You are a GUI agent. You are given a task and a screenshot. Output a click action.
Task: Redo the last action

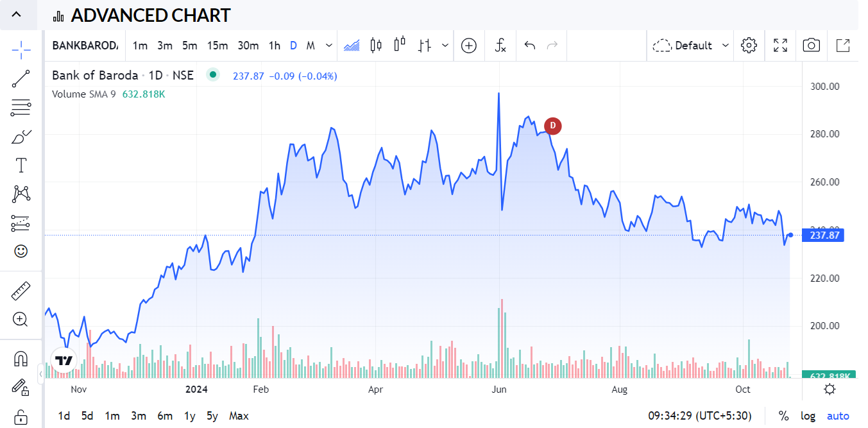[552, 46]
